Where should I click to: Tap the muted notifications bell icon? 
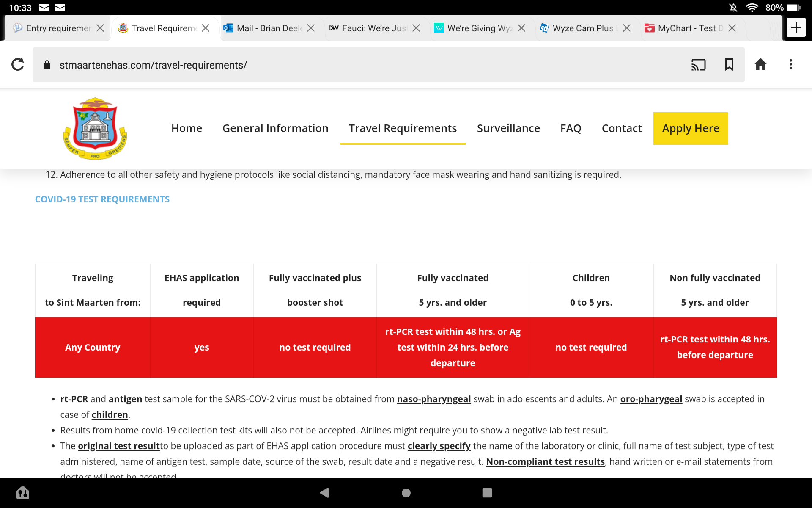pos(733,8)
